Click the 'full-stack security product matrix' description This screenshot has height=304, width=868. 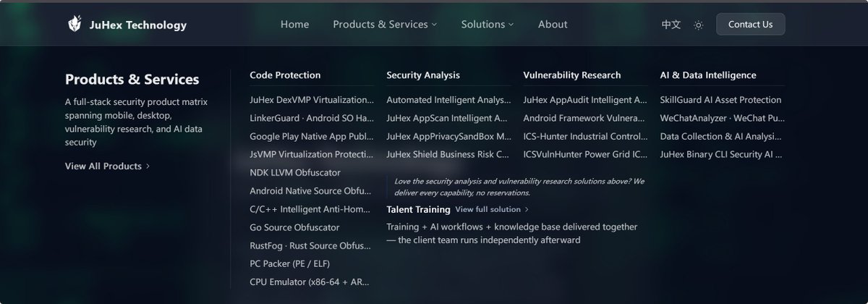136,122
